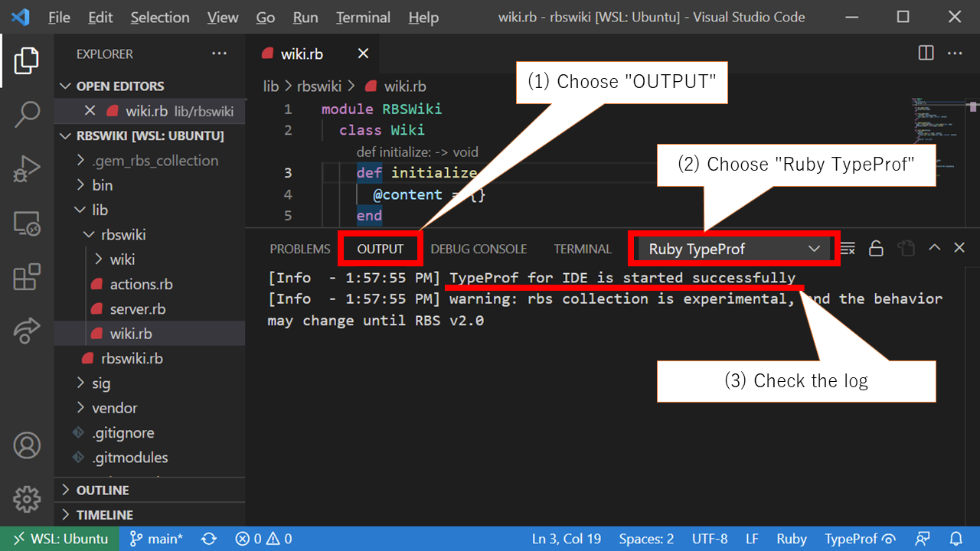The image size is (980, 551).
Task: Open the Explorer view in activity bar
Action: [26, 60]
